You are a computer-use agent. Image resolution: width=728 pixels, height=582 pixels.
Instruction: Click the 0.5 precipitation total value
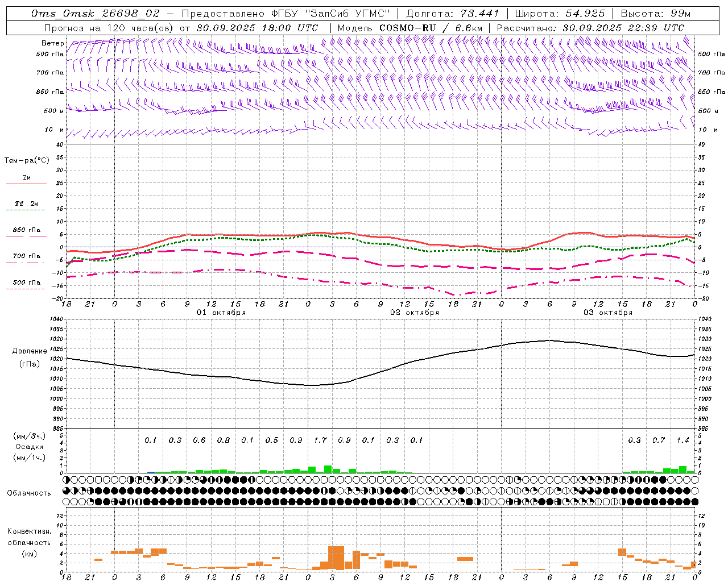pyautogui.click(x=272, y=440)
